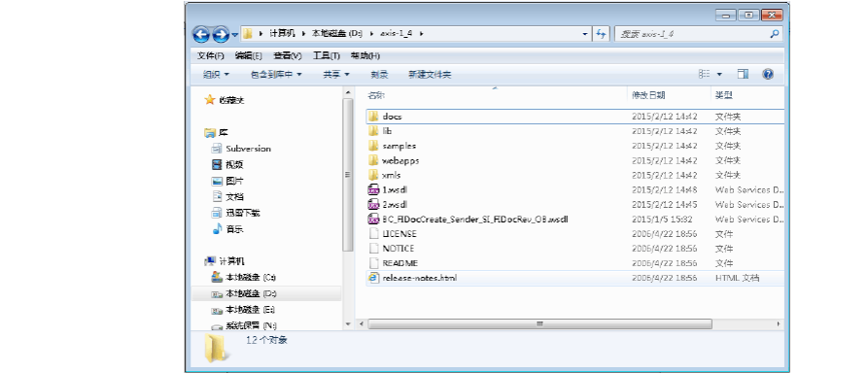Open the 共享 dropdown in toolbar
Viewport: 868px width, 373px height.
tap(336, 74)
